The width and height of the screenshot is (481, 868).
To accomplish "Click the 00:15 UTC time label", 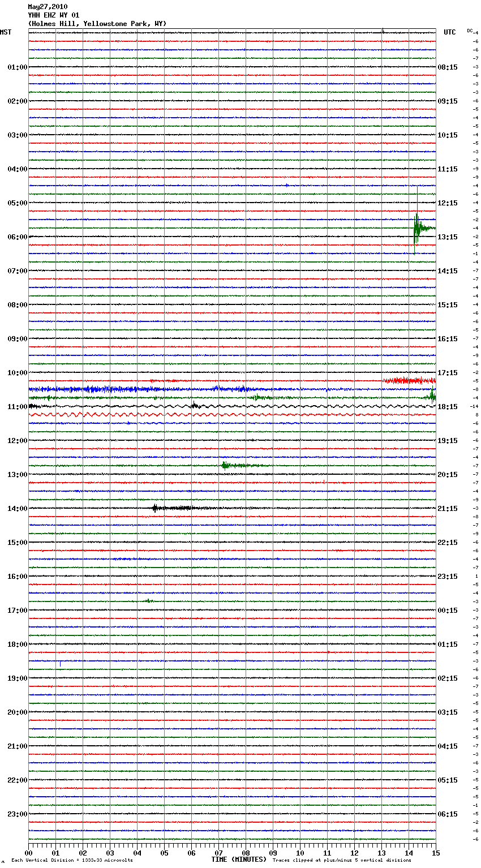I will [x=448, y=611].
